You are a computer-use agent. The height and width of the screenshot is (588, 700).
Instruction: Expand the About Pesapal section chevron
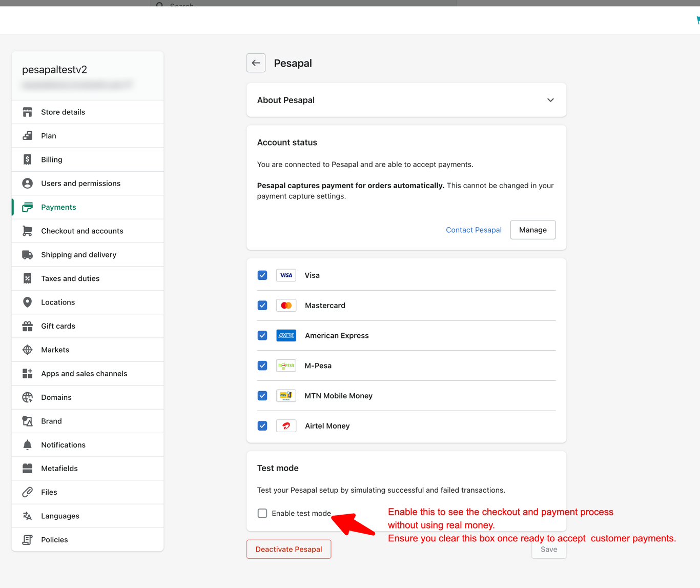(x=550, y=100)
